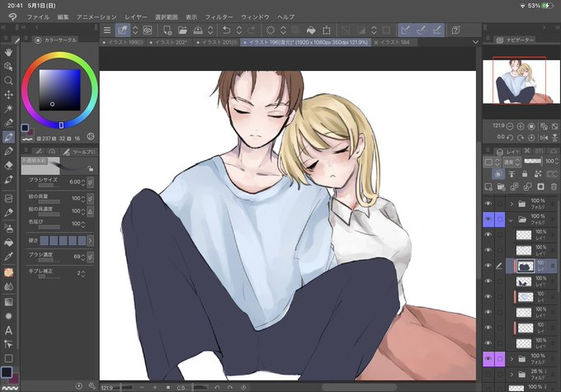The height and width of the screenshot is (392, 561).
Task: Switch to イラスト184 canvas tab
Action: click(395, 42)
